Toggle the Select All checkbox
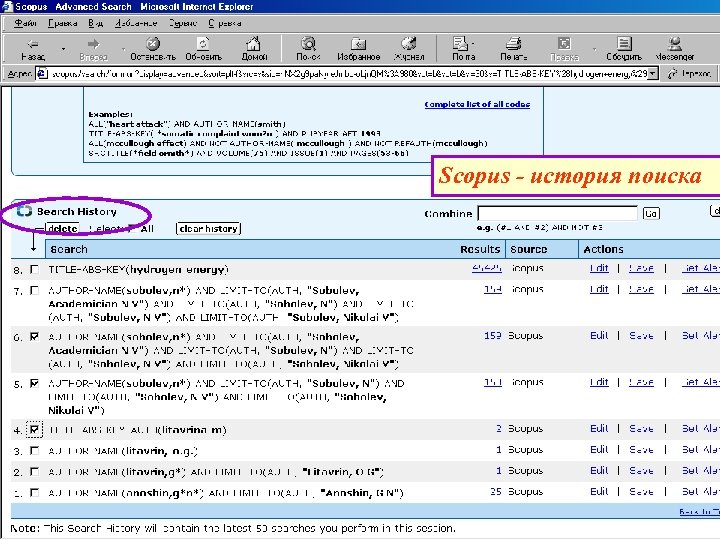The height and width of the screenshot is (540, 720). [x=133, y=229]
